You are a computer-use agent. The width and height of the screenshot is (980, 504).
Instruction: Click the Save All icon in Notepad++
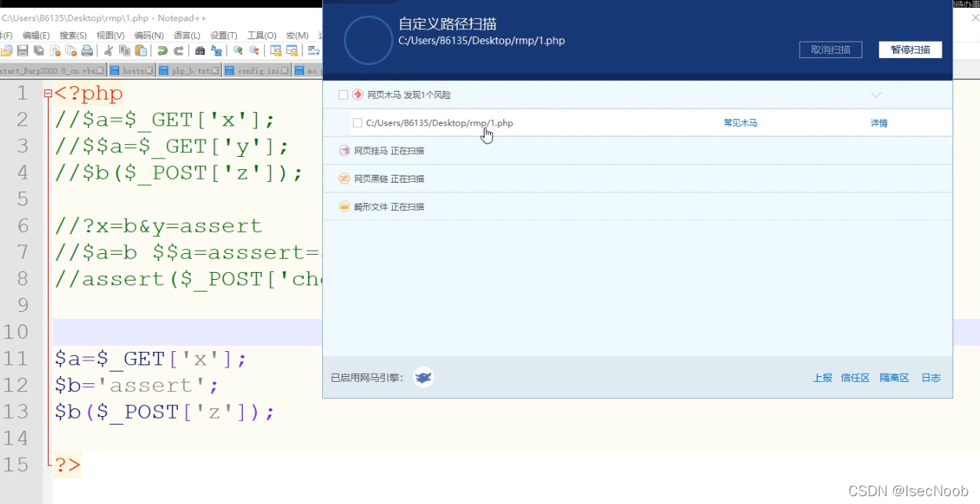tap(39, 51)
